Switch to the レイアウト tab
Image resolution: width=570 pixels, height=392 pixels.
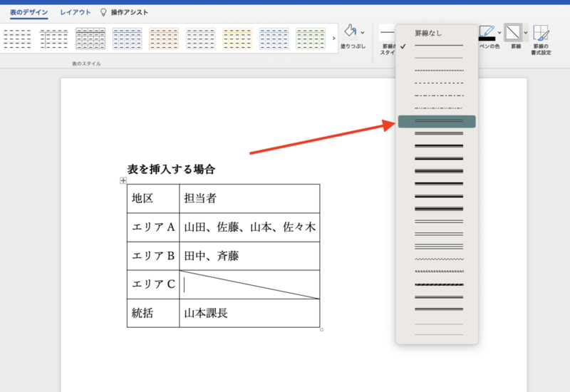pyautogui.click(x=76, y=12)
